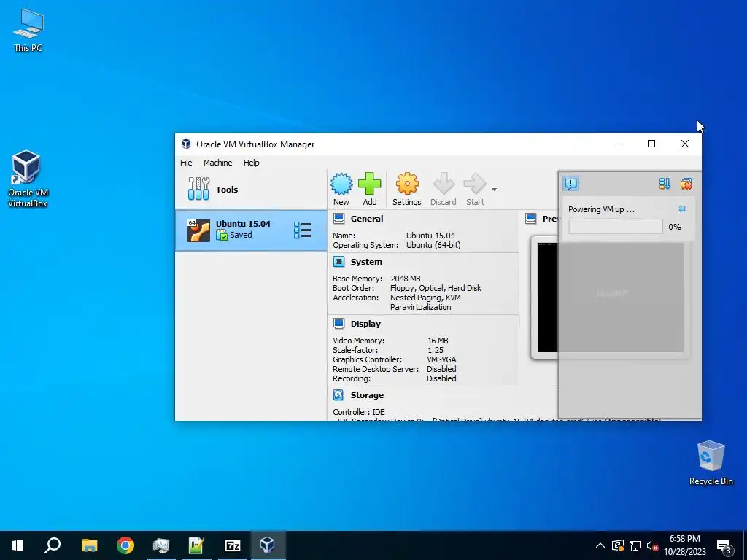Click the 'Saved' state label under Ubuntu
The height and width of the screenshot is (560, 747).
(x=241, y=235)
